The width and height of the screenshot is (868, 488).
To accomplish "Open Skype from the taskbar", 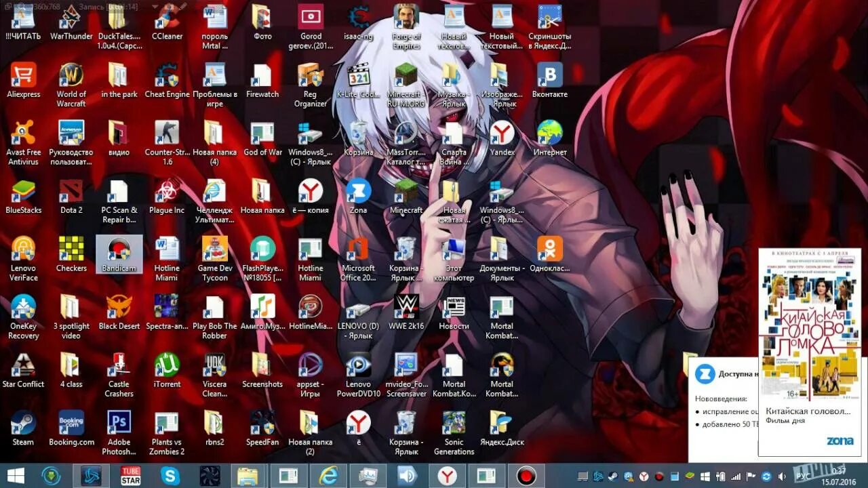I will pyautogui.click(x=170, y=476).
